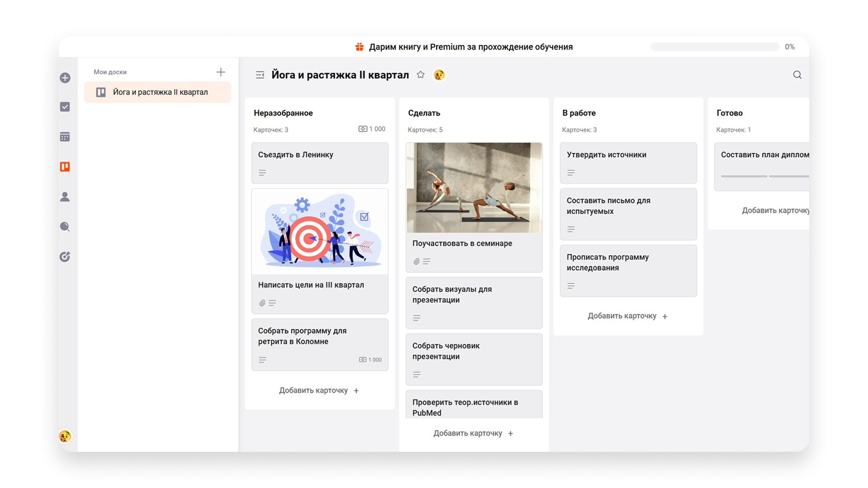Add card to В работе column
This screenshot has width=868, height=488.
[x=628, y=316]
